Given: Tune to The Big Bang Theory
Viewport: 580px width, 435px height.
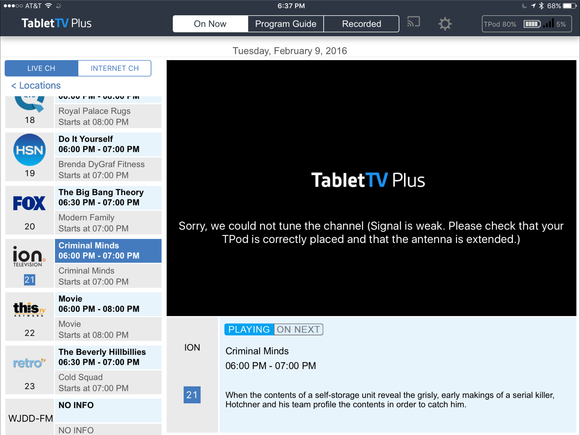Looking at the screenshot, I should pos(108,198).
